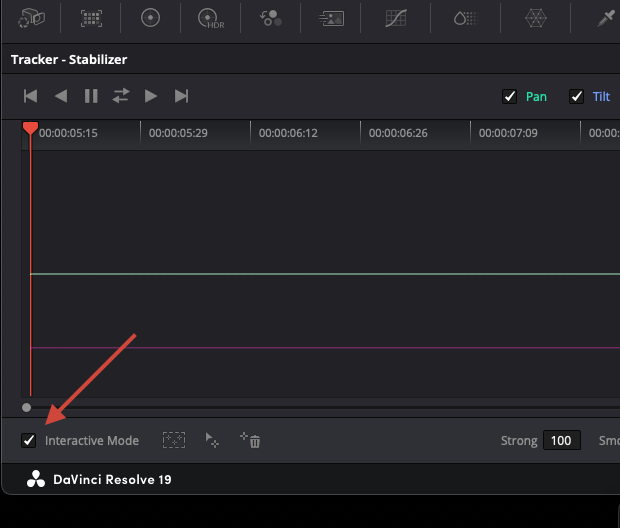Screen dimensions: 620x528
Task: Click track forward and reverse button
Action: [121, 96]
